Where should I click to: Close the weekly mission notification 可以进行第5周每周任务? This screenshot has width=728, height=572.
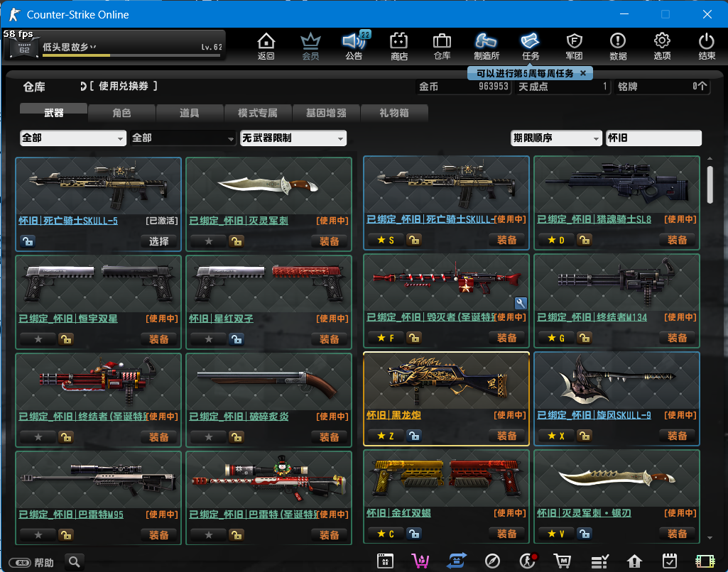click(x=583, y=73)
